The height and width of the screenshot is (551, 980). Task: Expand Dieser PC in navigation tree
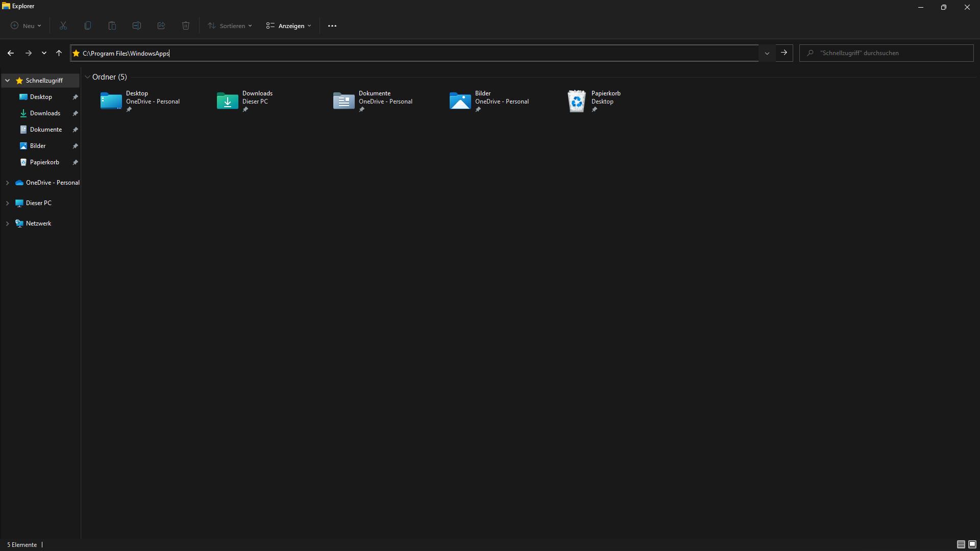coord(8,203)
